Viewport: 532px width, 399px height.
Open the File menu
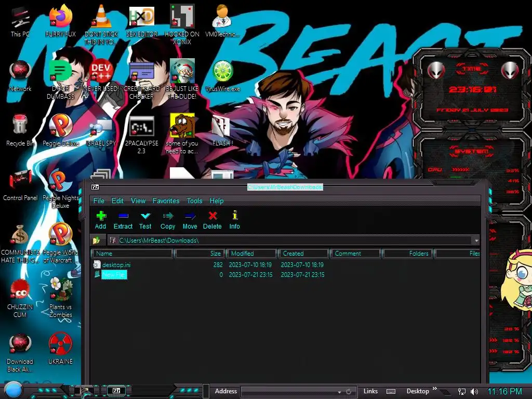point(99,201)
